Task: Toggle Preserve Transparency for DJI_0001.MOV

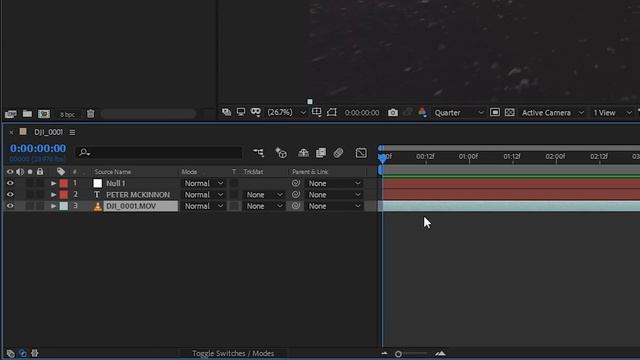Action: click(x=234, y=206)
